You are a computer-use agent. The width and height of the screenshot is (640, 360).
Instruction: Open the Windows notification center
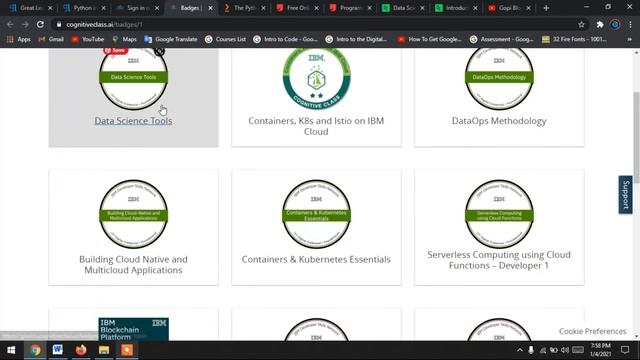pyautogui.click(x=625, y=350)
